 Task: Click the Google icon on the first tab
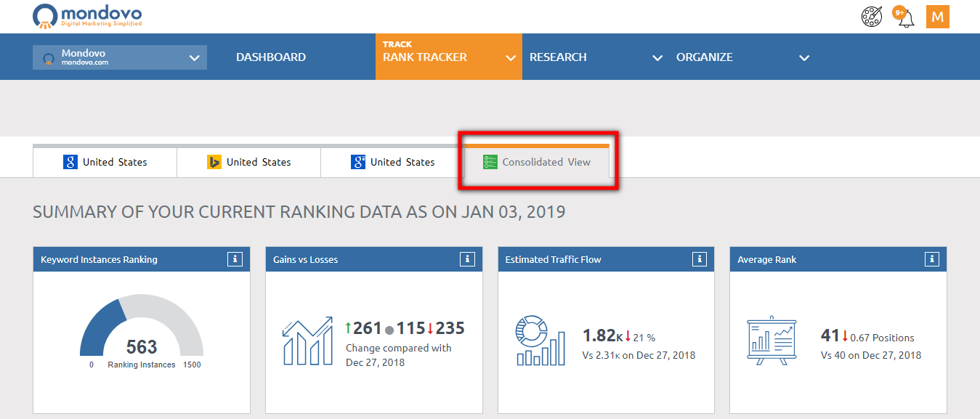point(70,162)
